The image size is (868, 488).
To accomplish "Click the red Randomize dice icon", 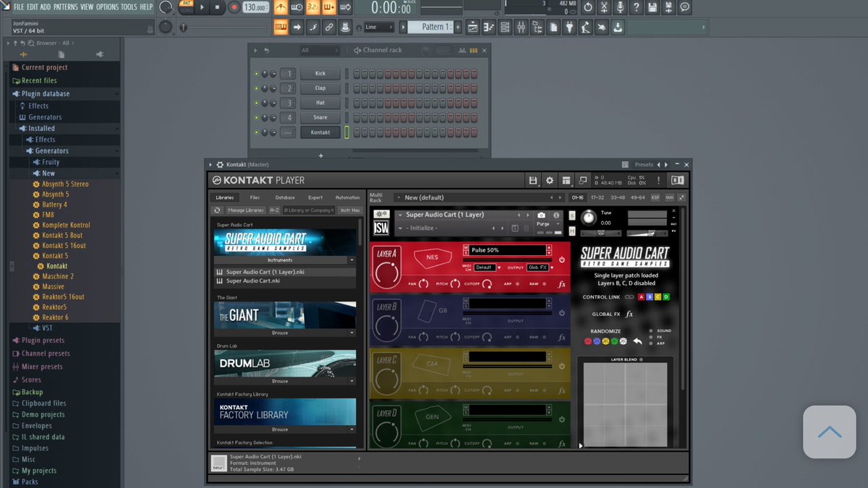I will pyautogui.click(x=588, y=341).
